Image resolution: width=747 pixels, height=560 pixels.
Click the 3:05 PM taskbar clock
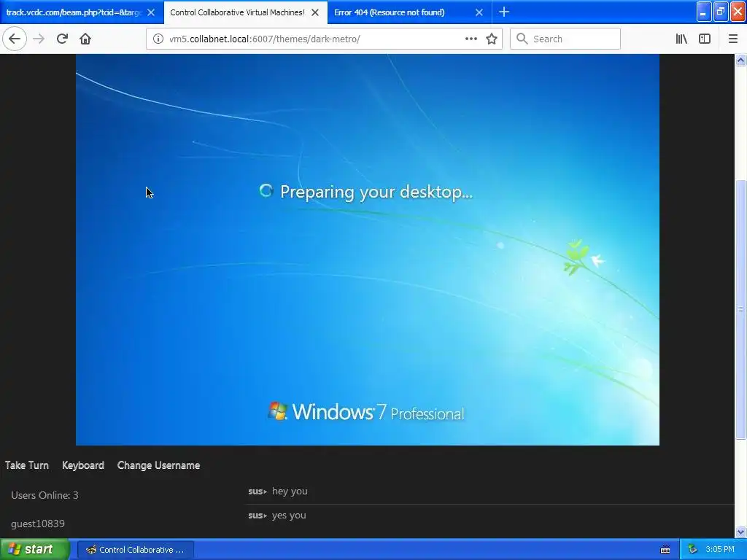pos(720,550)
